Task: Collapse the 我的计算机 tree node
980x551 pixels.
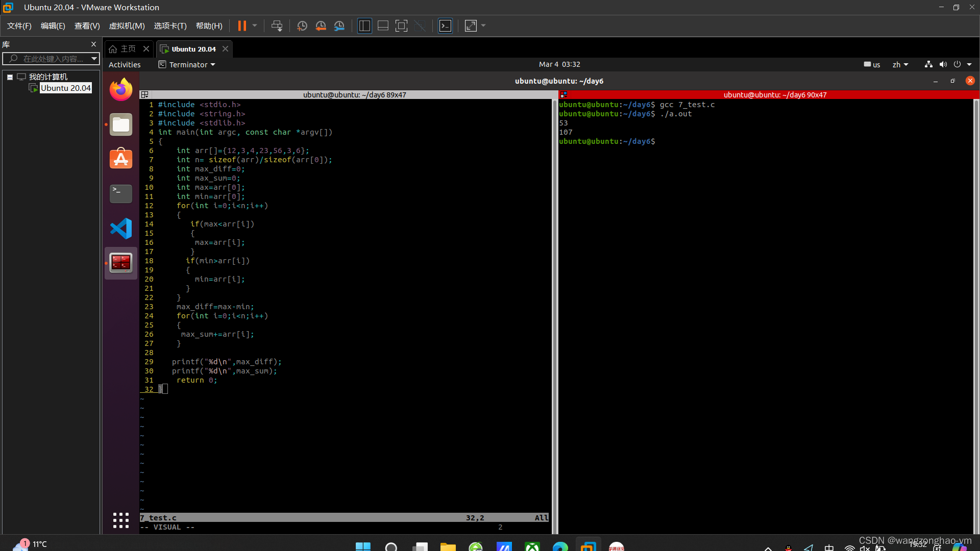Action: pos(10,77)
